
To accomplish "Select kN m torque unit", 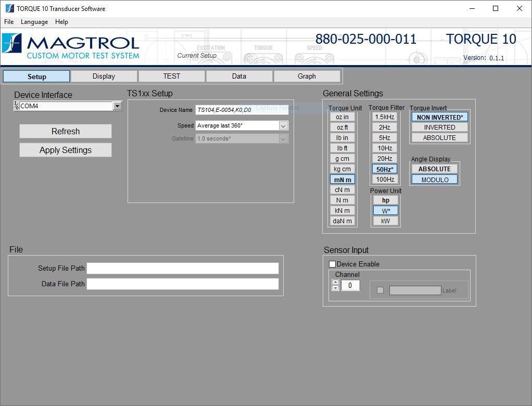I will 343,211.
